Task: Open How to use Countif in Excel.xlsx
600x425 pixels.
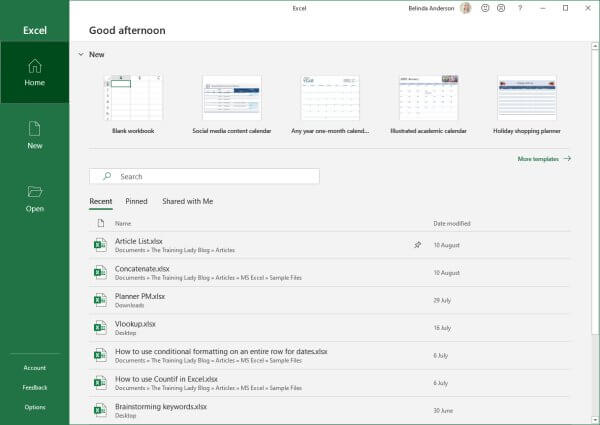Action: pos(329,383)
